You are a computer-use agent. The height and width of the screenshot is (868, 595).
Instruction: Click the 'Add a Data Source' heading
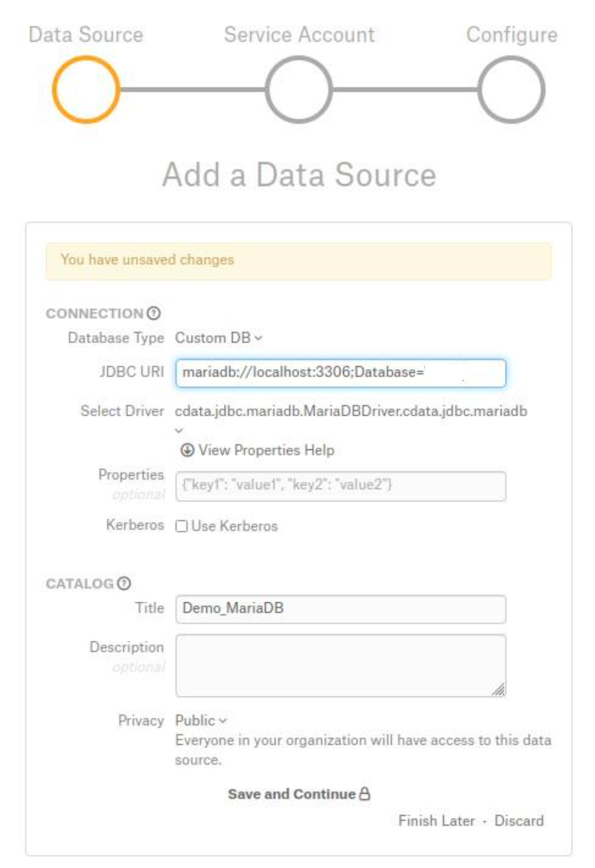pyautogui.click(x=299, y=175)
